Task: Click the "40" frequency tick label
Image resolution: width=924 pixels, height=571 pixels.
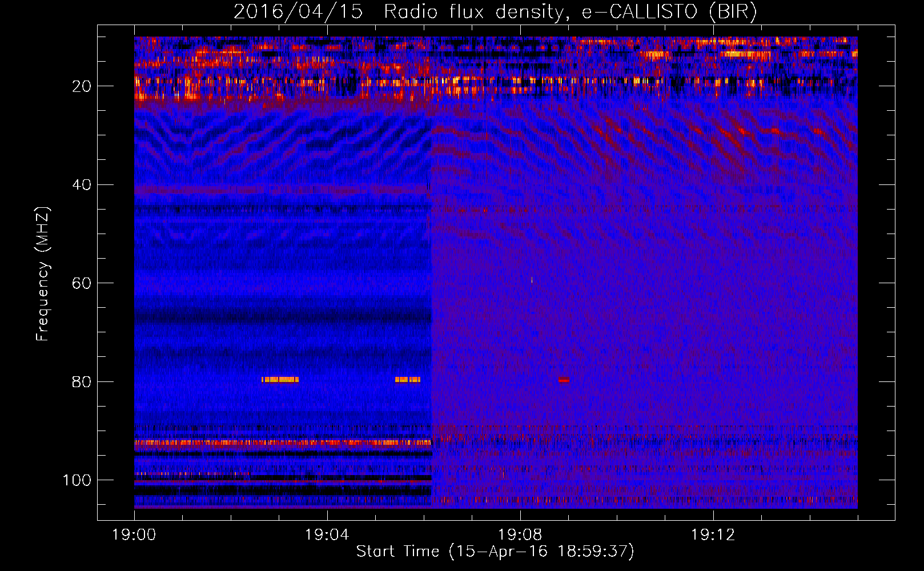Action: [82, 185]
